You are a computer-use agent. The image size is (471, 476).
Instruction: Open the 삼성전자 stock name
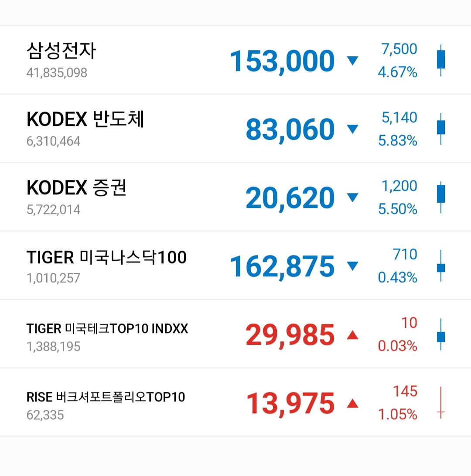[61, 51]
